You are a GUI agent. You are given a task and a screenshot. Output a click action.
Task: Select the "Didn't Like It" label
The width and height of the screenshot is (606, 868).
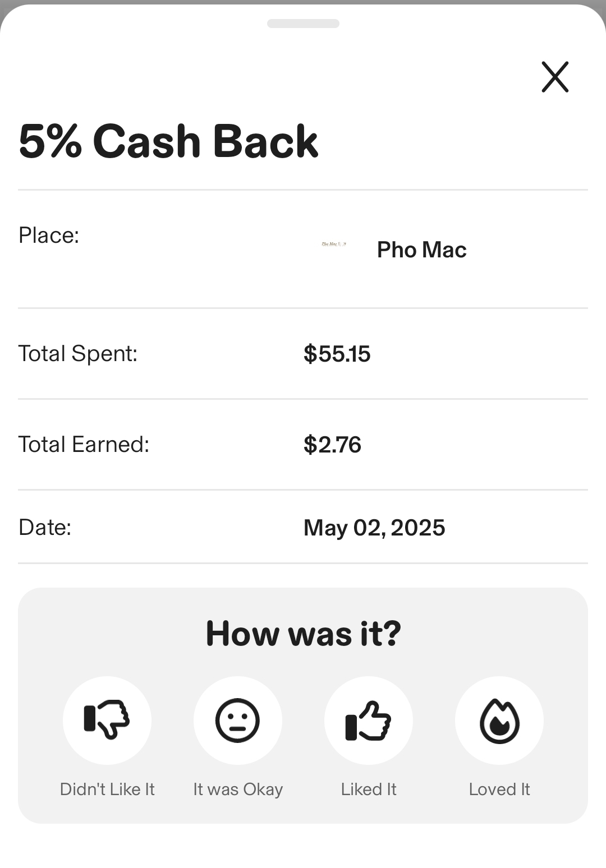pos(107,789)
